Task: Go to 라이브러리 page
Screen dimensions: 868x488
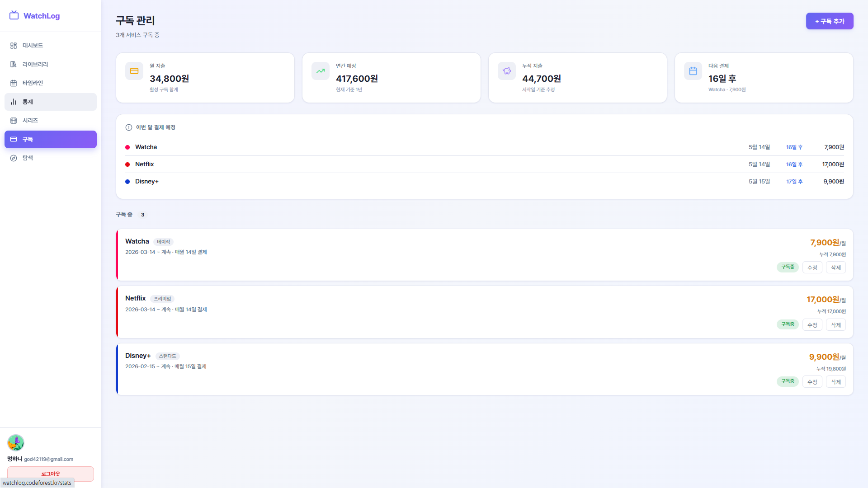Action: (51, 64)
